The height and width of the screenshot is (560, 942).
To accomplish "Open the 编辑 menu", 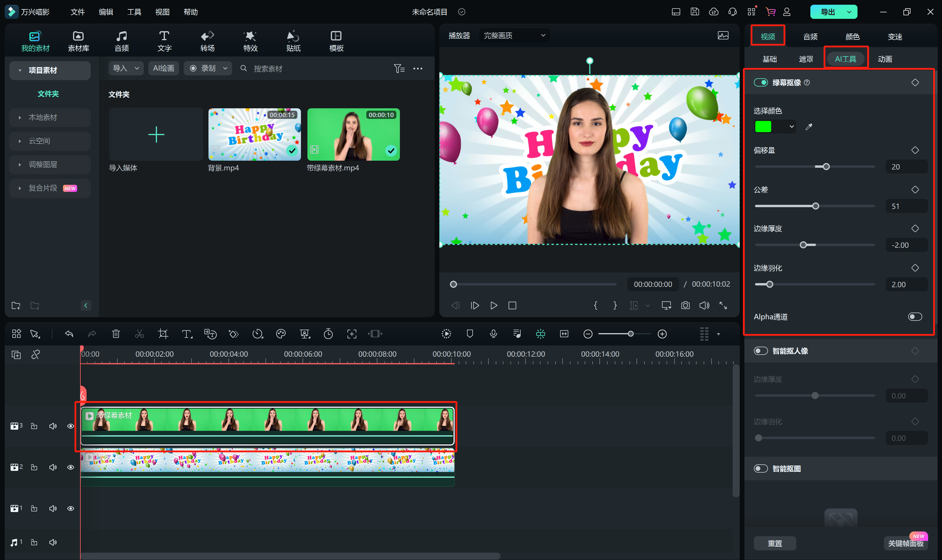I will [106, 12].
